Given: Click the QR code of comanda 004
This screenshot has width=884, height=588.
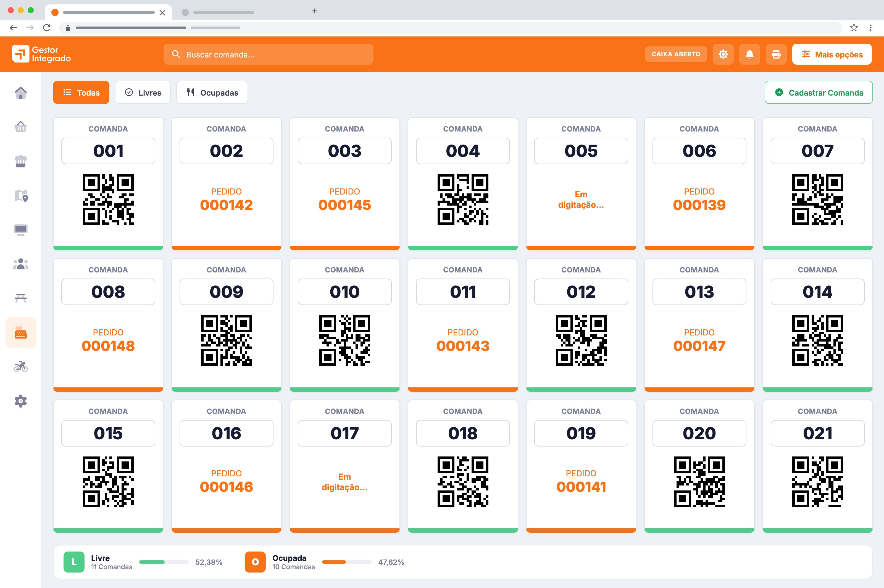Looking at the screenshot, I should coord(463,200).
